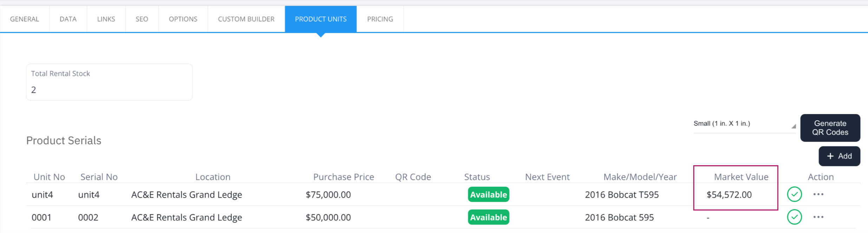Switch to the Custom Builder tab
This screenshot has width=868, height=233.
(x=246, y=19)
